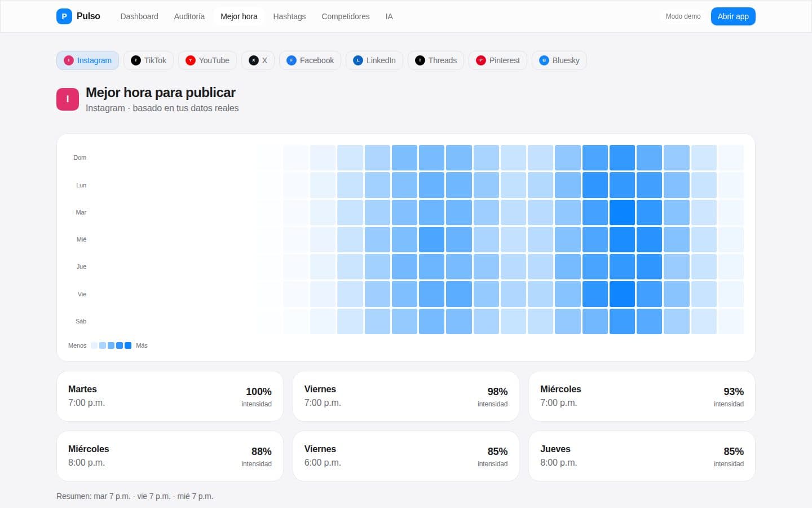Open the Viernes 7:00 p.m. 98% card
This screenshot has width=812, height=508.
pyautogui.click(x=406, y=396)
